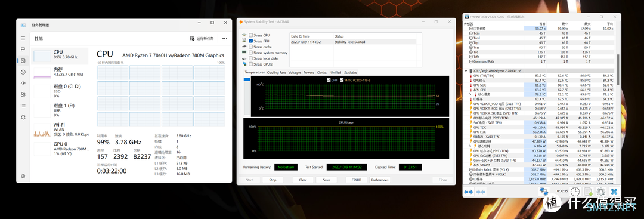Open HWiNFO sensor settings gear
This screenshot has height=219, width=644.
pyautogui.click(x=601, y=192)
